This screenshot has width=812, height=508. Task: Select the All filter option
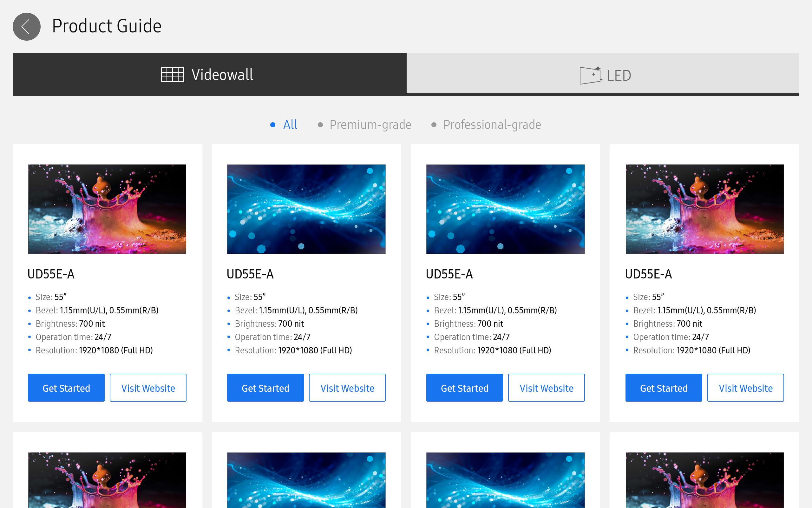(284, 125)
